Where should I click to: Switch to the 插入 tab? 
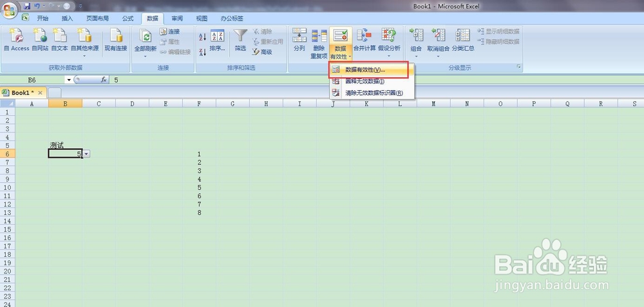pos(67,19)
